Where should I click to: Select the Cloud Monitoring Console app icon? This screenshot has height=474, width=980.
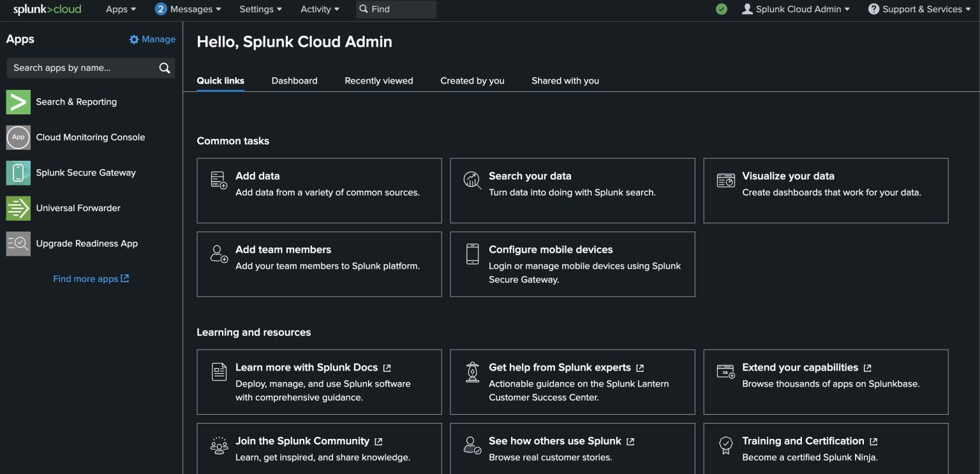click(x=18, y=137)
